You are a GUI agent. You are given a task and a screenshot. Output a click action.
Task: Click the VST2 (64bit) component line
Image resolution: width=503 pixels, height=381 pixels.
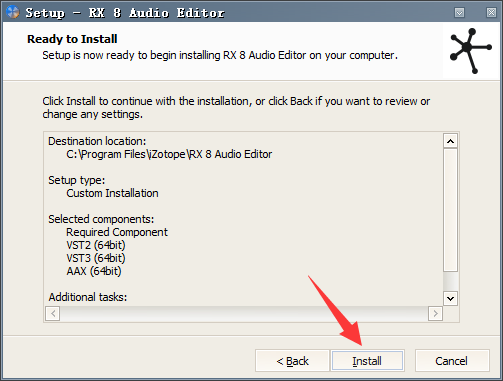pyautogui.click(x=96, y=245)
